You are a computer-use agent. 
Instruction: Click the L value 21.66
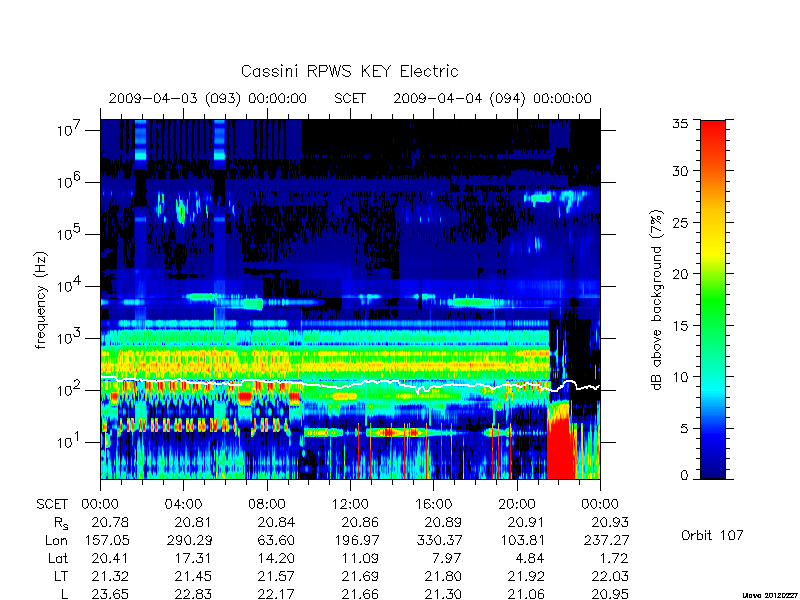360,594
